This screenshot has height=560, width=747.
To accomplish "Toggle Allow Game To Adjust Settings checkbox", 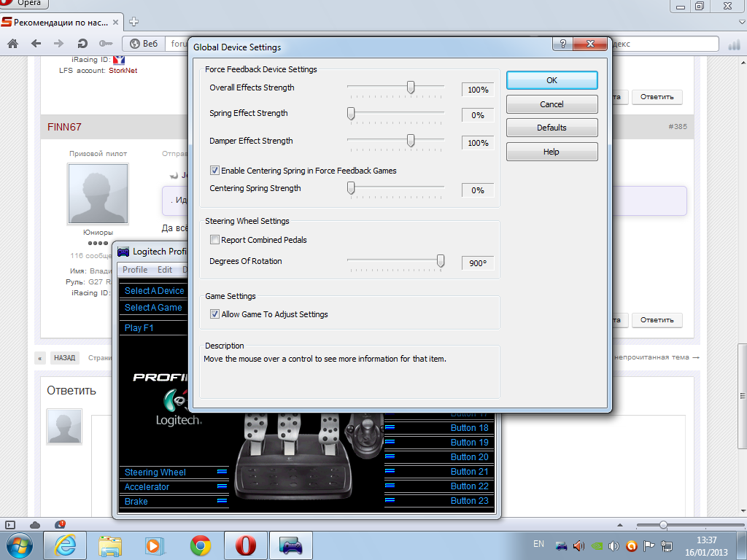I will tap(215, 314).
